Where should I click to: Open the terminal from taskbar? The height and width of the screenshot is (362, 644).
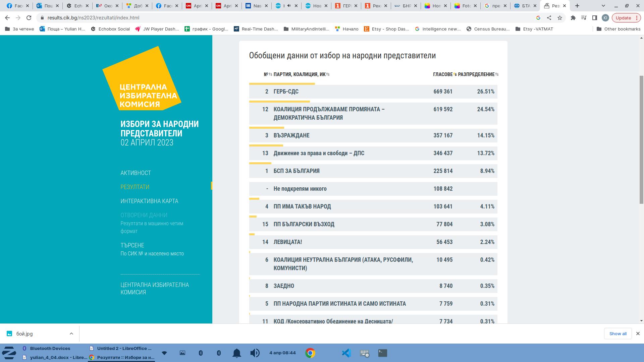point(383,353)
